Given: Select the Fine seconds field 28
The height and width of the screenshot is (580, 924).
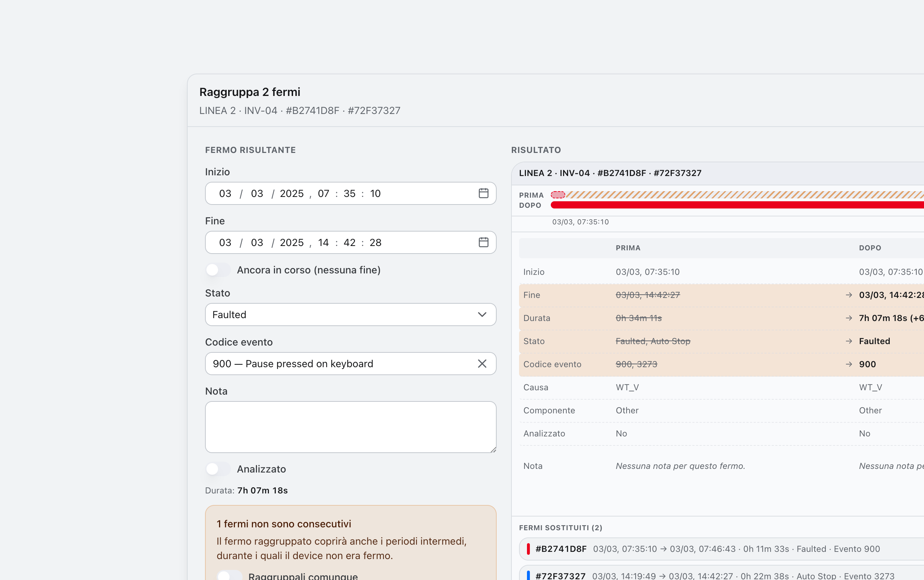Looking at the screenshot, I should [375, 243].
